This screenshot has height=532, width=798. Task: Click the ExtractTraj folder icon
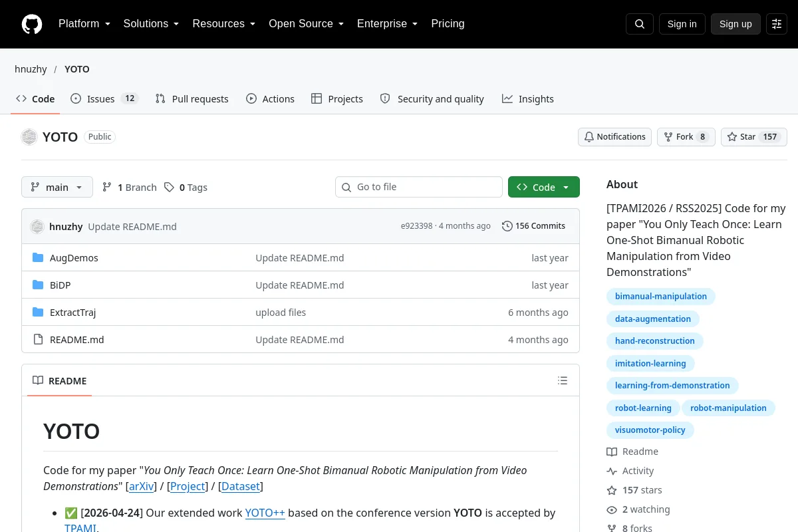point(38,313)
